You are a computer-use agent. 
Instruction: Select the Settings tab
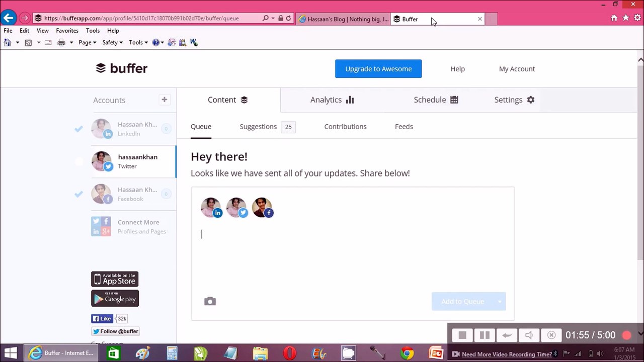pyautogui.click(x=514, y=100)
